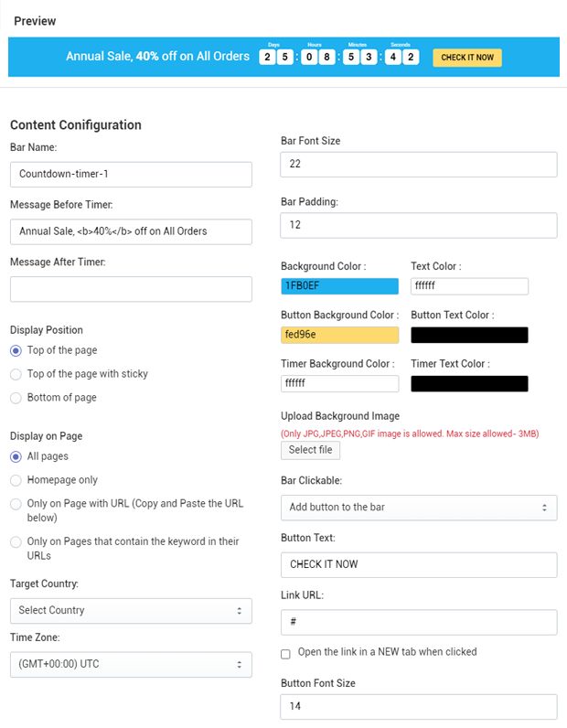Select Top of the page radio
This screenshot has height=728, width=567.
[16, 351]
